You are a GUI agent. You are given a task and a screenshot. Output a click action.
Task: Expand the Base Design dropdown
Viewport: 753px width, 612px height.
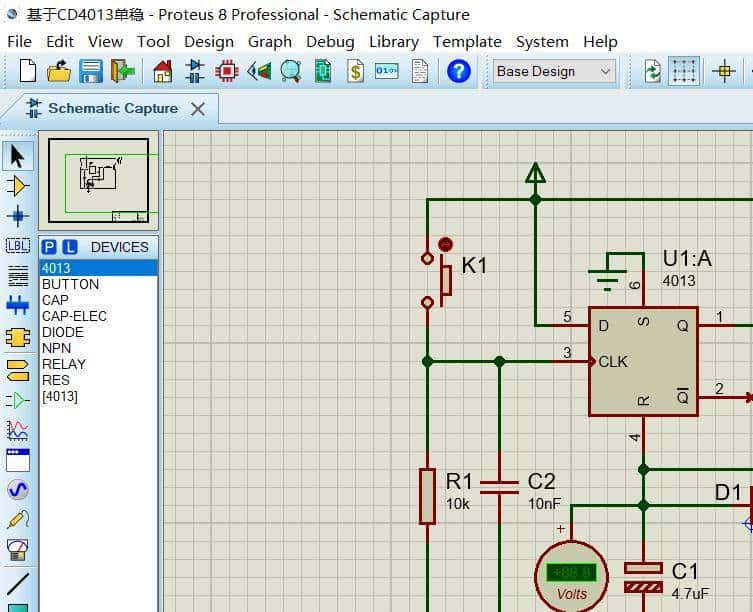click(x=605, y=71)
